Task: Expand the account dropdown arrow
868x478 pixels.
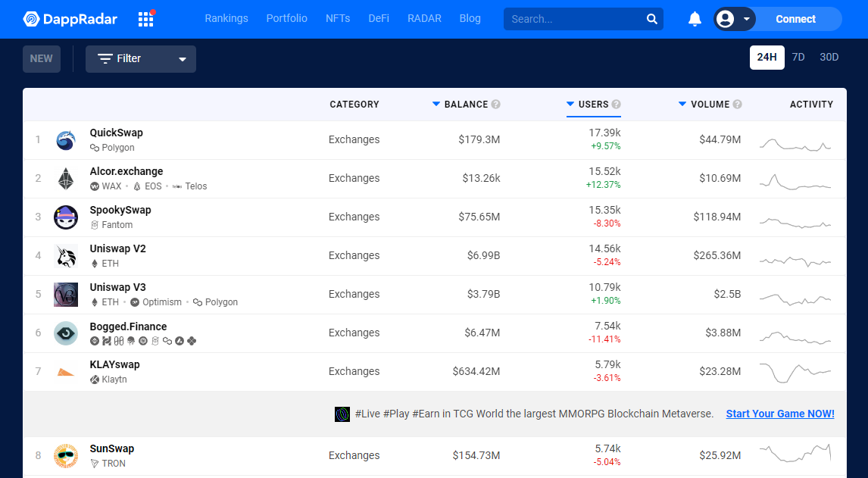Action: point(746,20)
